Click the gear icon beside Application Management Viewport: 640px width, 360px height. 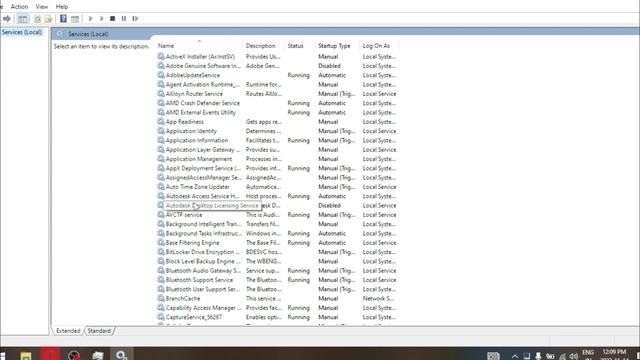(x=161, y=159)
